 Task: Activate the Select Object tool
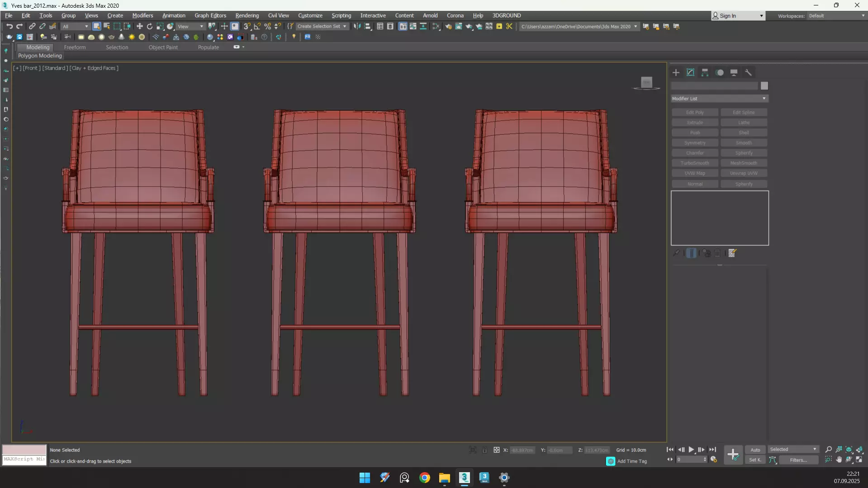(x=96, y=26)
